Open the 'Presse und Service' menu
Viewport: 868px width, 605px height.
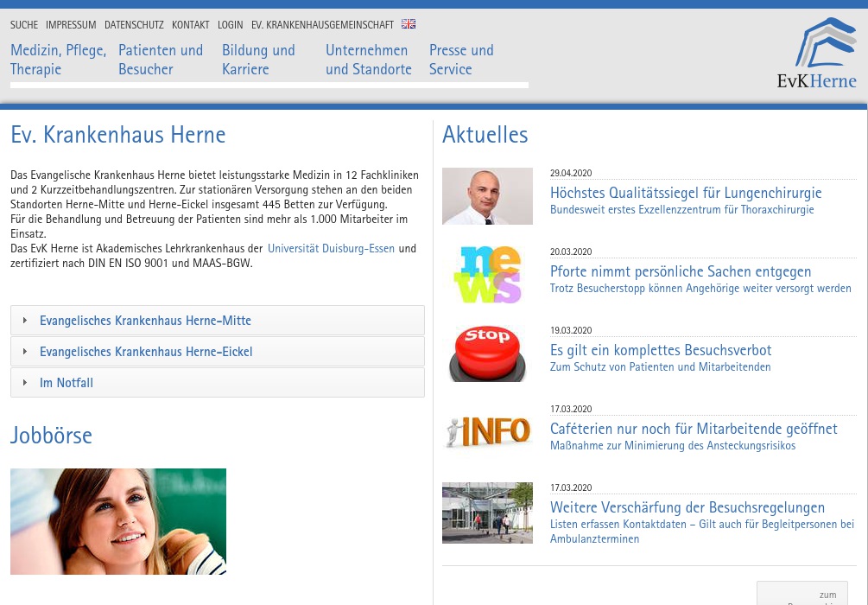(461, 60)
